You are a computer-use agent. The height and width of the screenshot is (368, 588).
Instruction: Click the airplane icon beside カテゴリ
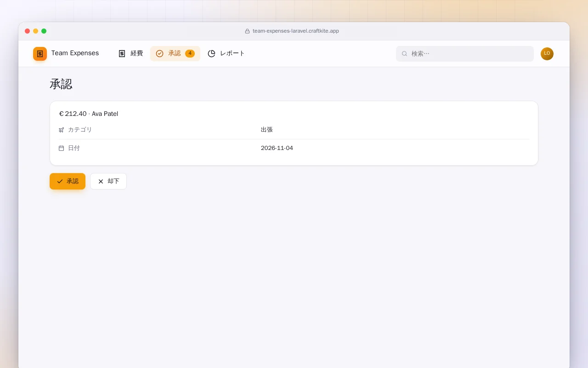pos(62,130)
